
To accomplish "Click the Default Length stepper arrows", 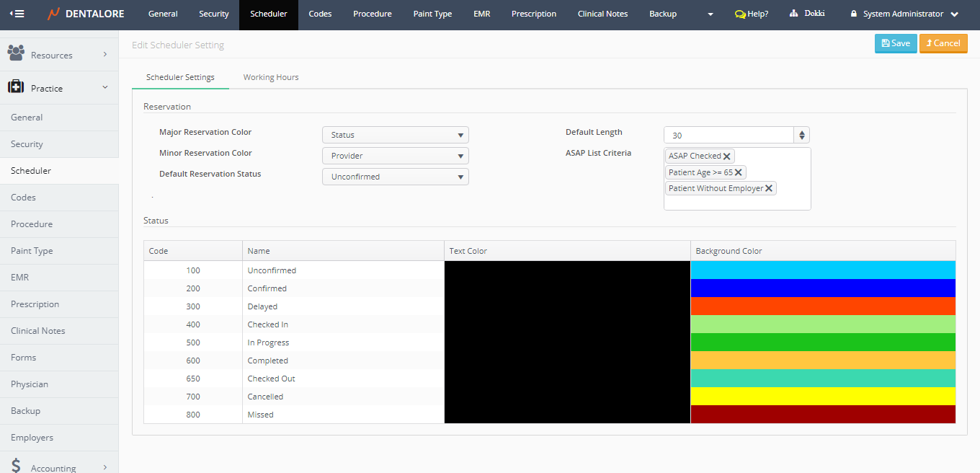I will pyautogui.click(x=802, y=135).
